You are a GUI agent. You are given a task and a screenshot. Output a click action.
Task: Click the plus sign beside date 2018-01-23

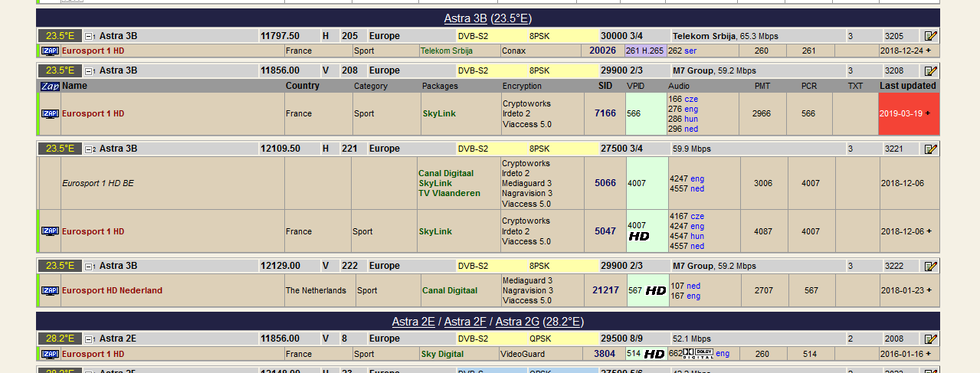[x=928, y=290]
